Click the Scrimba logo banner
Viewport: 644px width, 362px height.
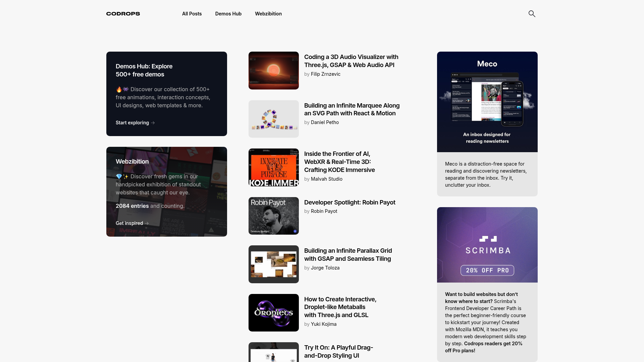click(x=487, y=245)
